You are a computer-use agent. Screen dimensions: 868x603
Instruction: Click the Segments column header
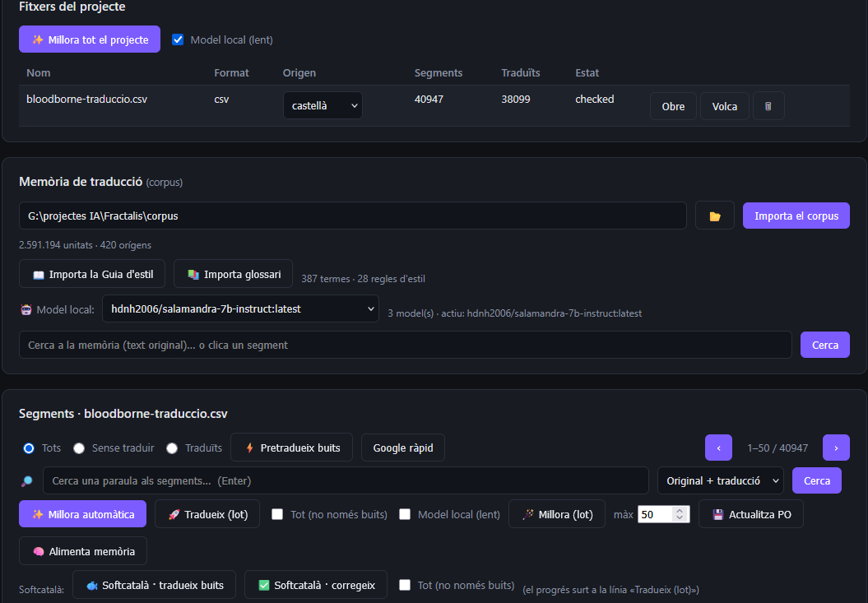438,72
